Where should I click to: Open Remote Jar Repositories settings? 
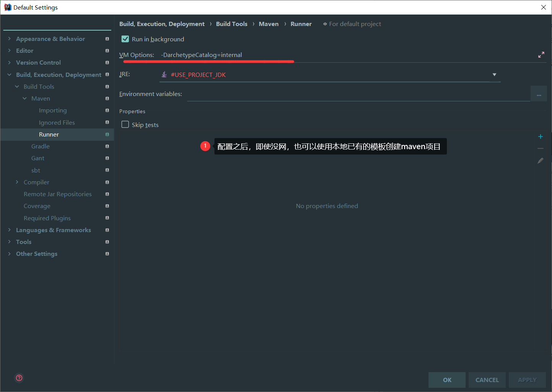click(x=58, y=194)
